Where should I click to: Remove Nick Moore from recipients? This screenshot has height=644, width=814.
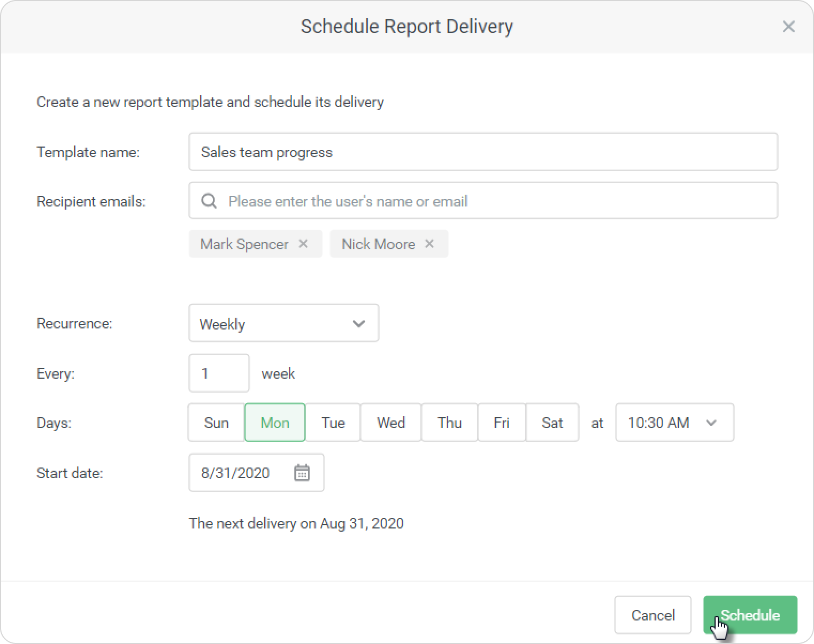429,244
